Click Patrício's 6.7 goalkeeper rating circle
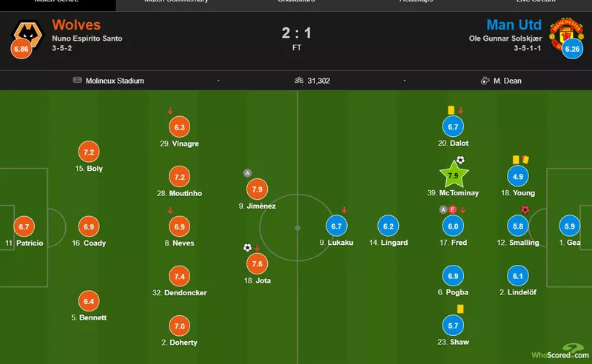The image size is (592, 364). coord(24,226)
